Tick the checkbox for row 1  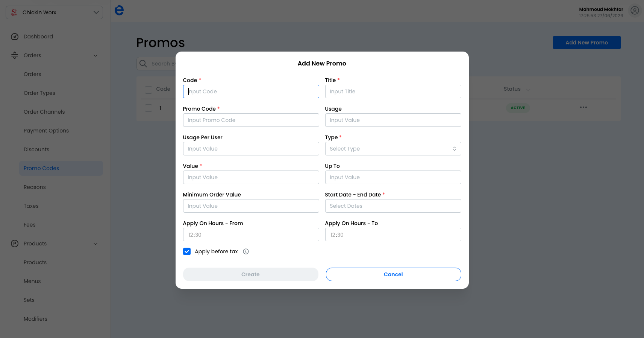coord(148,108)
